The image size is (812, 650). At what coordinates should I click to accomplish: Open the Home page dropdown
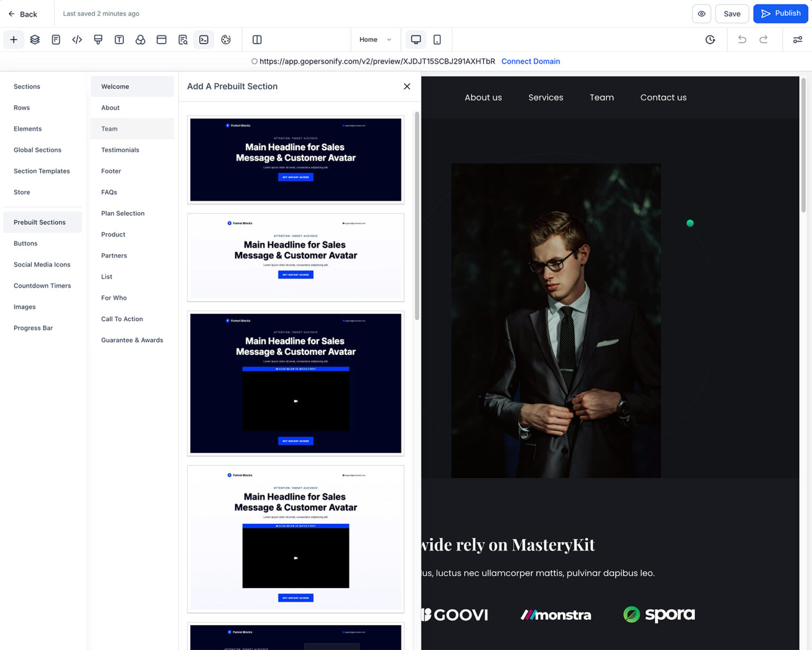(375, 40)
